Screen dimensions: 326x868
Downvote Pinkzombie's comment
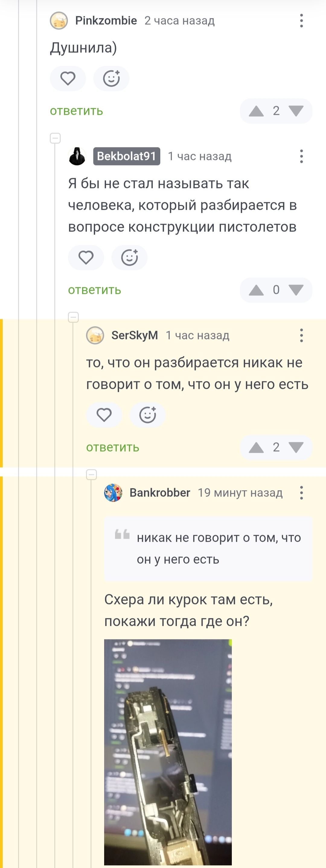pos(296,111)
